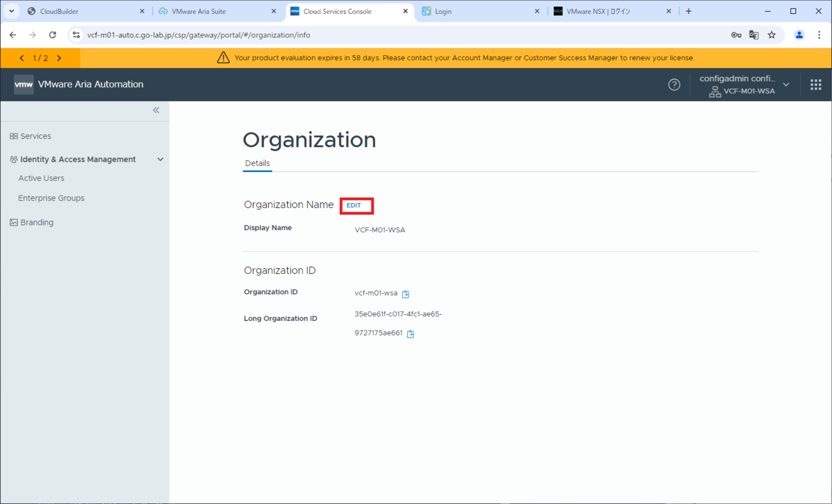Click the 1 / 2 banner counter

click(40, 58)
